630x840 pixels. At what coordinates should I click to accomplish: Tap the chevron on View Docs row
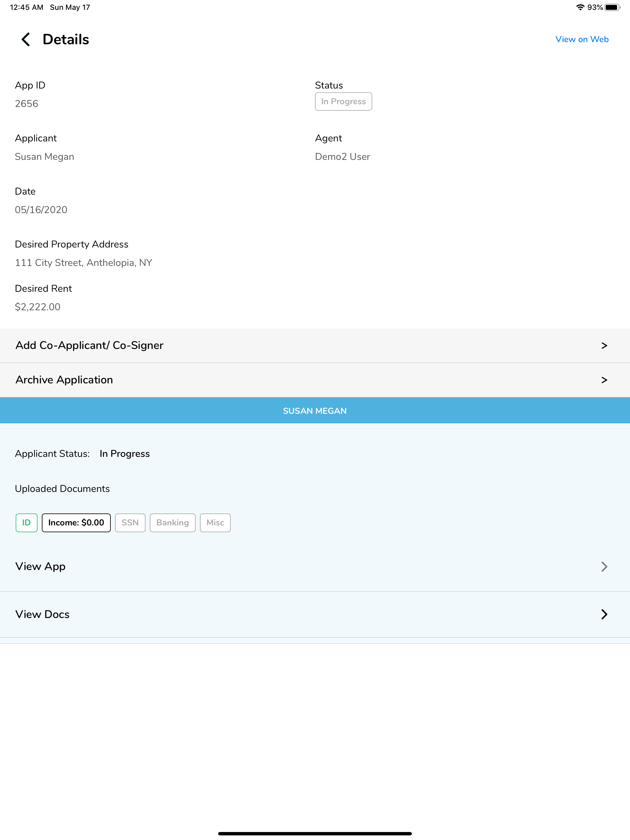tap(604, 614)
